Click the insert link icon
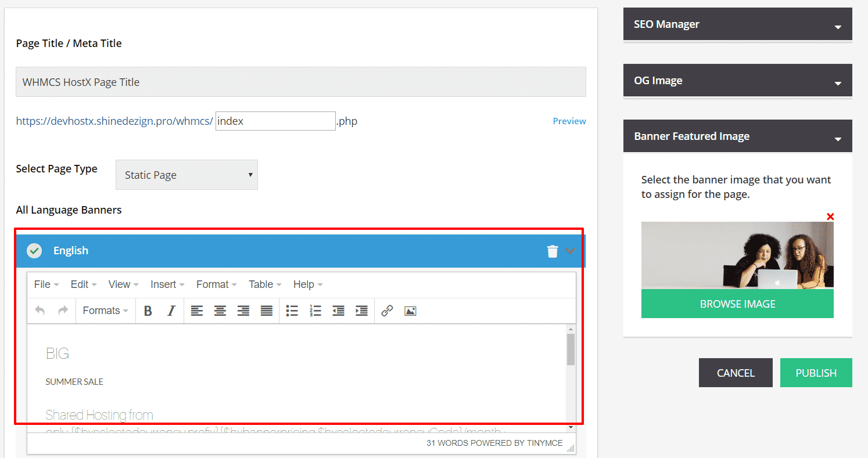The image size is (868, 458). coord(387,311)
